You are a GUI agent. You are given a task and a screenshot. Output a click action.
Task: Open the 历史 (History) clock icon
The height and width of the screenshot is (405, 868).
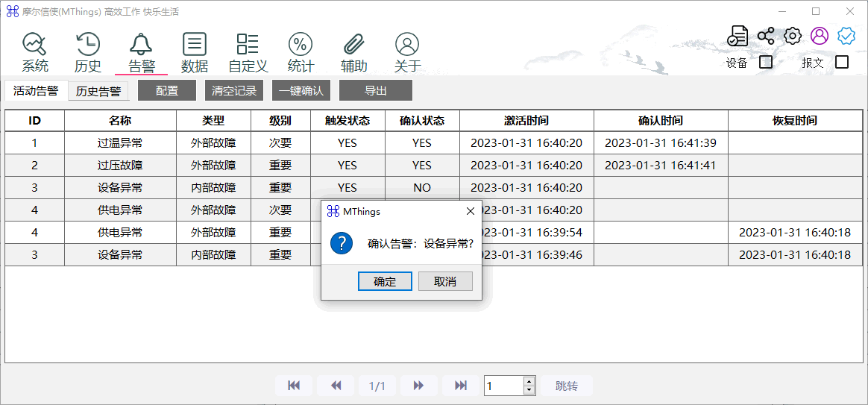[88, 45]
